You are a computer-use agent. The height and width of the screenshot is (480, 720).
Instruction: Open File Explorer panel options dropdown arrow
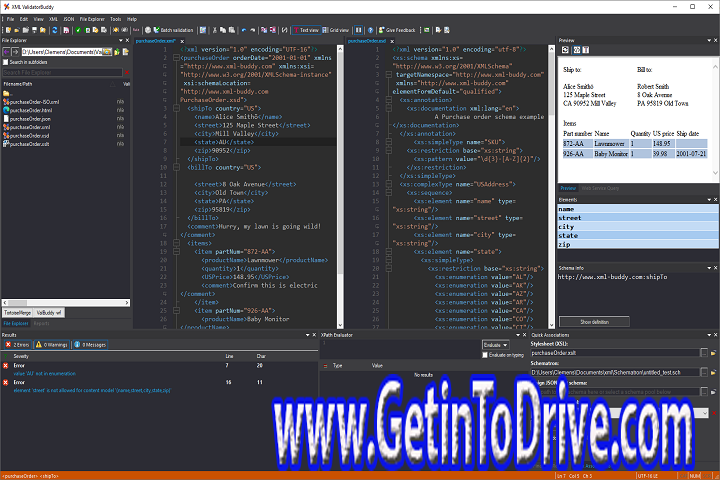tap(121, 40)
